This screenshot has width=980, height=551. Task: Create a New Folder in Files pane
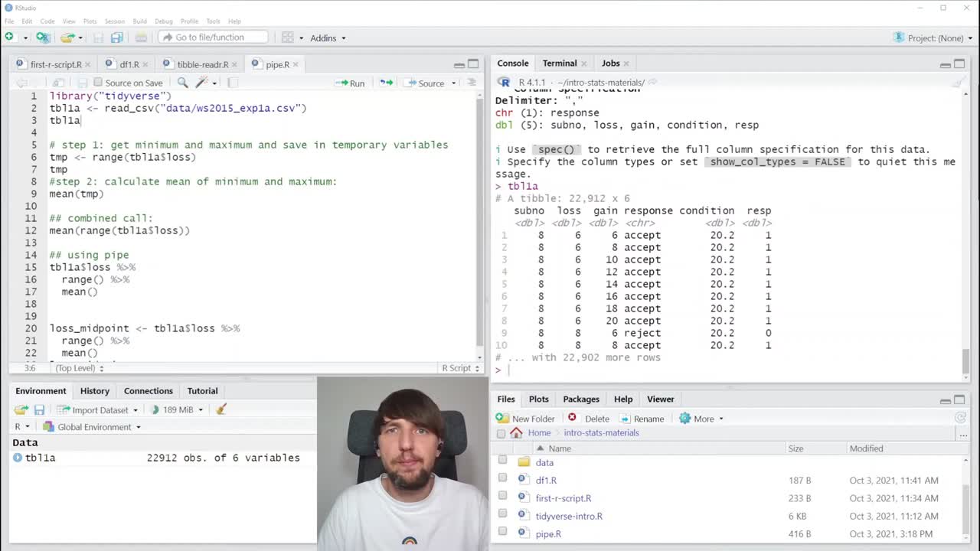[528, 419]
